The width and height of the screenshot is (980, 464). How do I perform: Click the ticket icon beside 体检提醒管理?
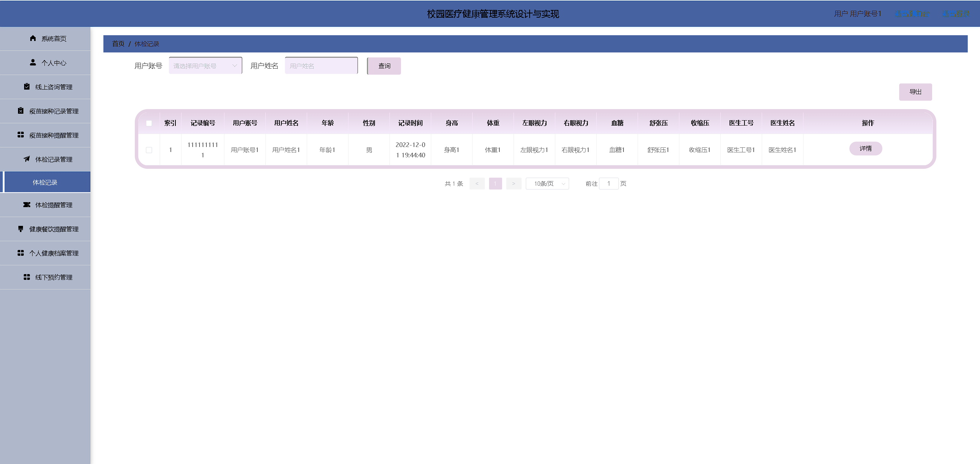27,205
